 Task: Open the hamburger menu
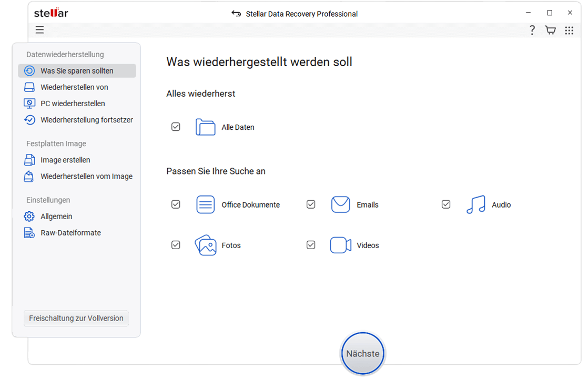click(x=39, y=30)
